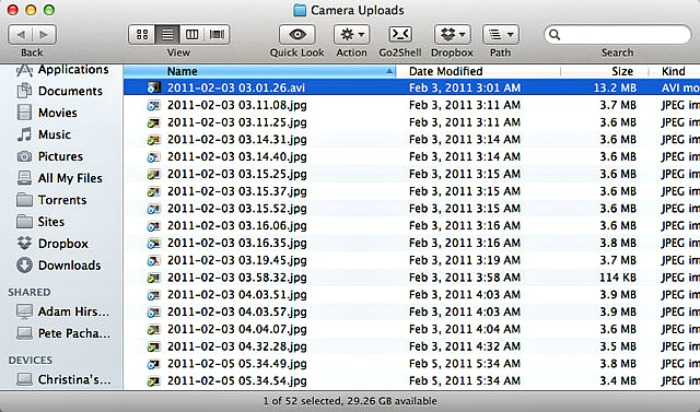Click the Quick Look eye icon
This screenshot has width=700, height=412.
[297, 34]
